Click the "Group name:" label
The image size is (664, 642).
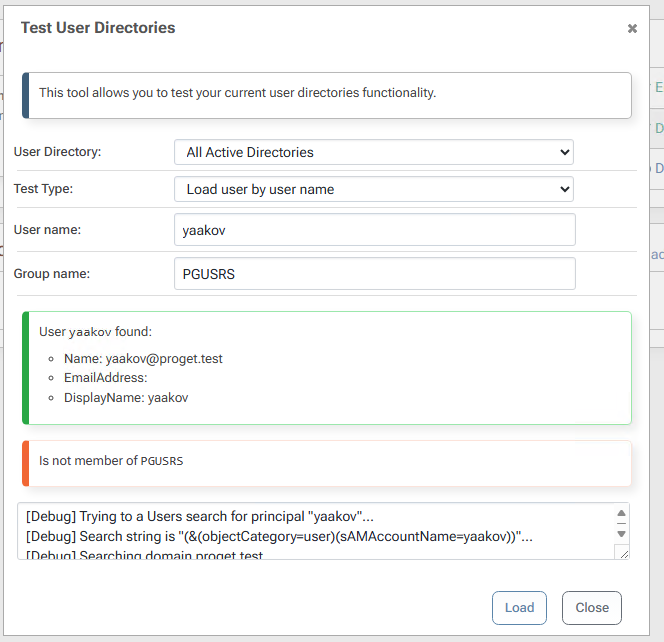tap(51, 273)
